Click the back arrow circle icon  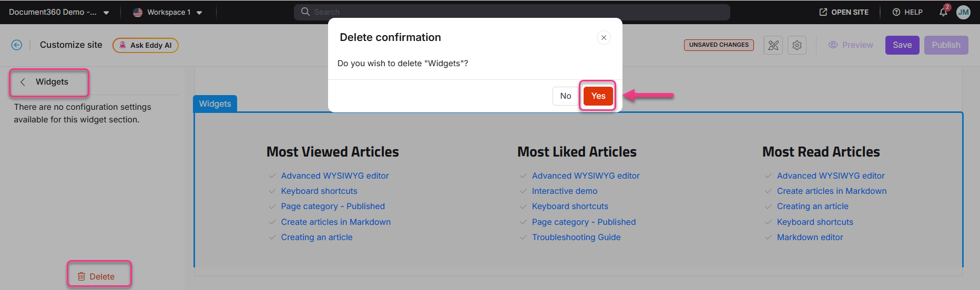tap(17, 45)
